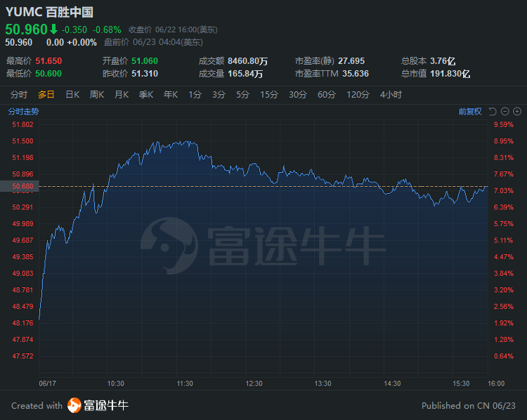The image size is (527, 420).
Task: Click the 47.572 price axis label
Action: 23,356
